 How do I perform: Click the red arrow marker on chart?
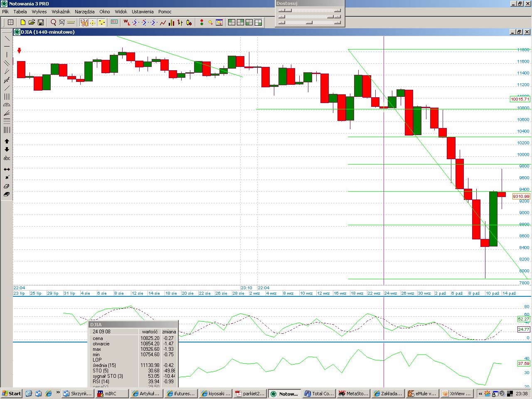point(19,51)
